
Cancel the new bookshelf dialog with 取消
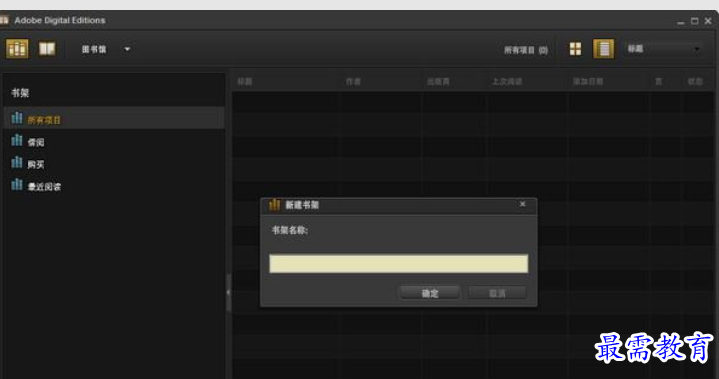(x=497, y=293)
